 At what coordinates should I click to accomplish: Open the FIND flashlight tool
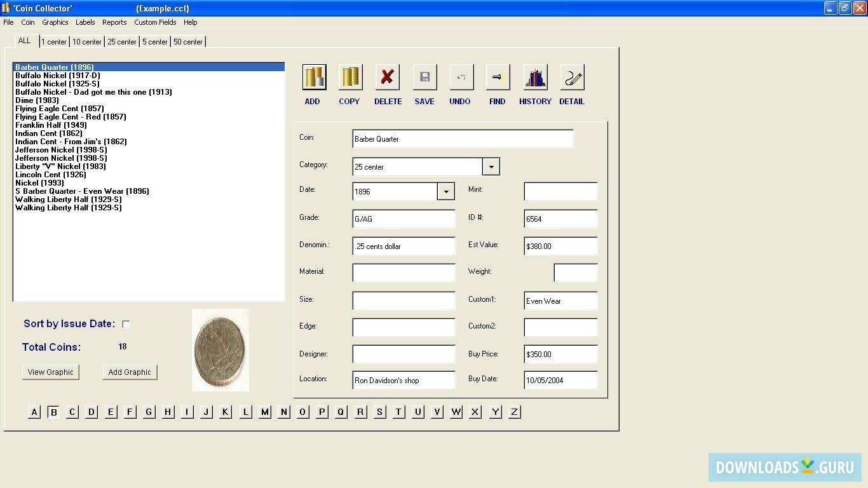[498, 78]
